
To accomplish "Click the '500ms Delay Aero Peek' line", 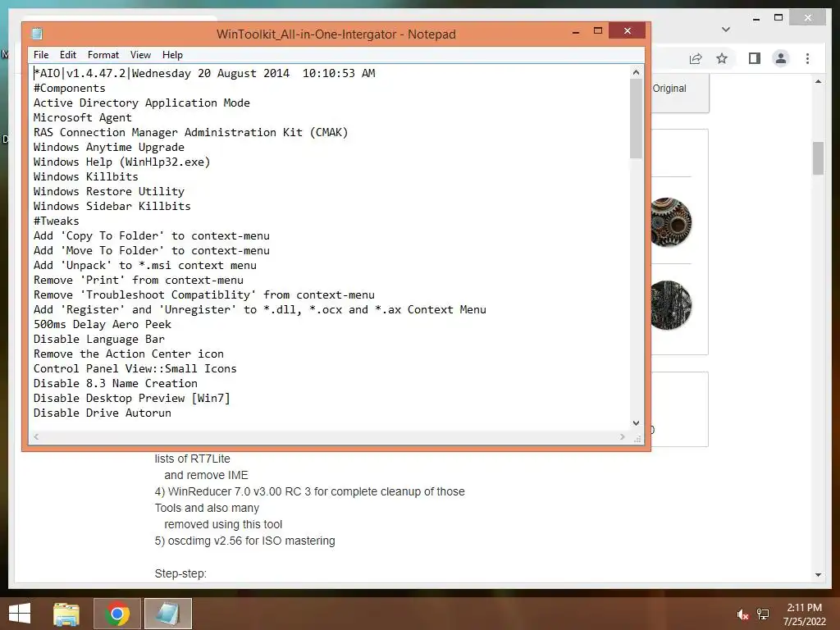I will 103,324.
